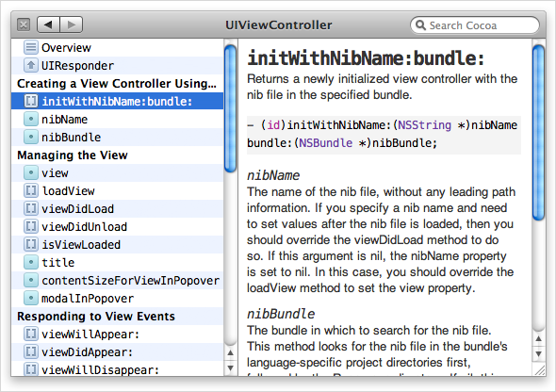Select nibBundle in the sidebar

(118, 138)
